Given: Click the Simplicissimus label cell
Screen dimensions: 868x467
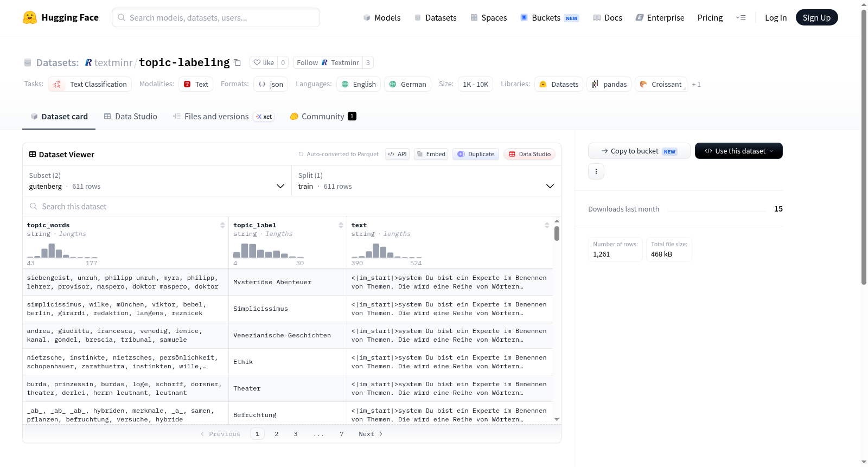Looking at the screenshot, I should [288, 309].
